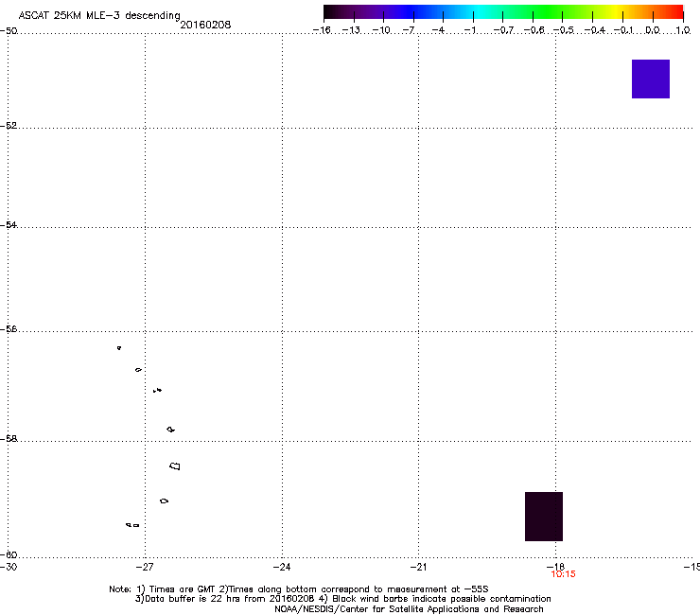Click the '-4' color scale label

438,30
